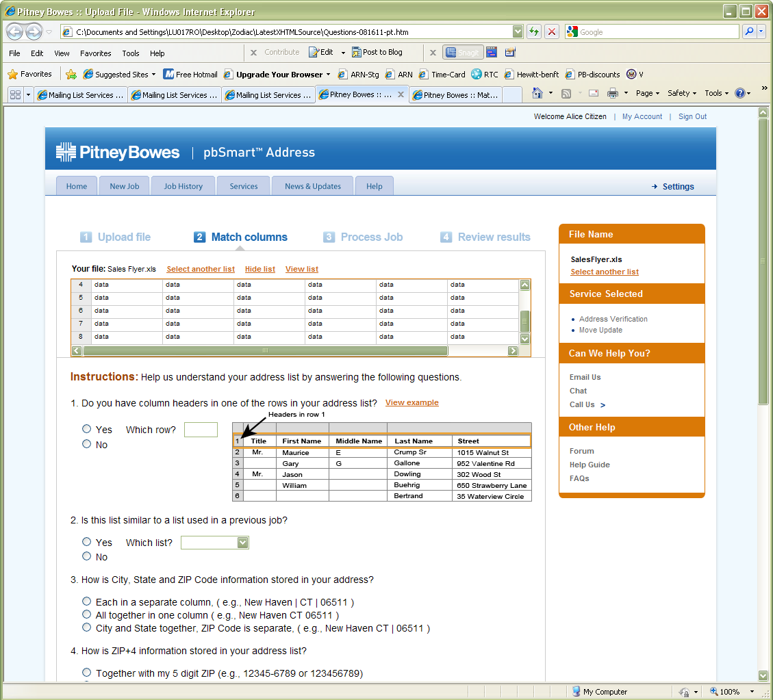Click the Free Hotmail favorite link icon

point(168,75)
